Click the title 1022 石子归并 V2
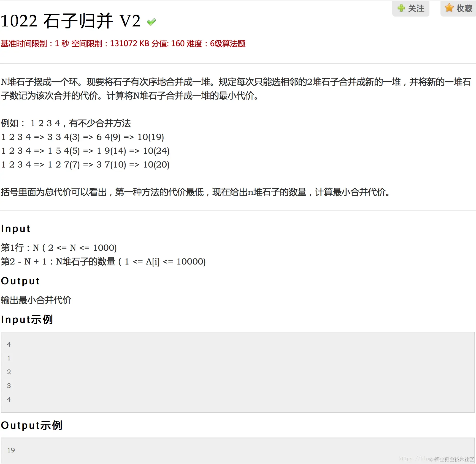 [x=71, y=21]
